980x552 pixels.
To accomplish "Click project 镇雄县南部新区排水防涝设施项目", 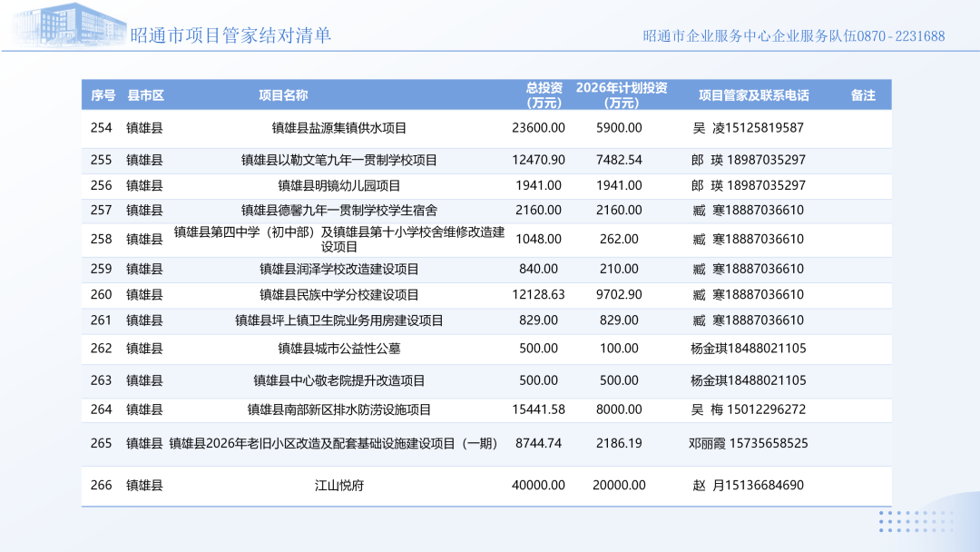I will (339, 410).
